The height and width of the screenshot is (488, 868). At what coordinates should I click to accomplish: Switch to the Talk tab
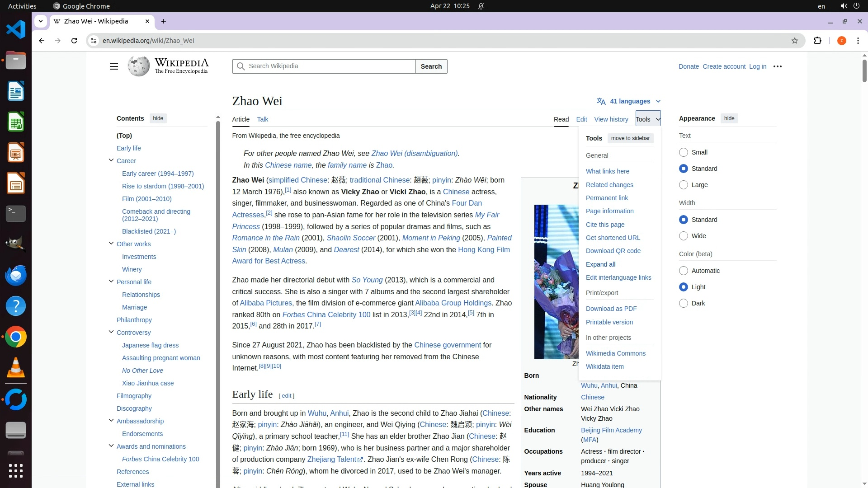coord(262,119)
